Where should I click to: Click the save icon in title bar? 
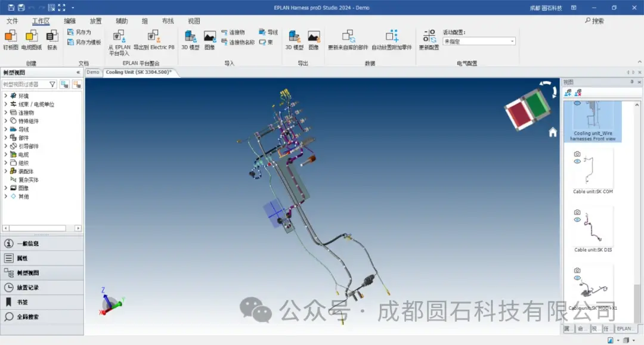click(x=11, y=7)
